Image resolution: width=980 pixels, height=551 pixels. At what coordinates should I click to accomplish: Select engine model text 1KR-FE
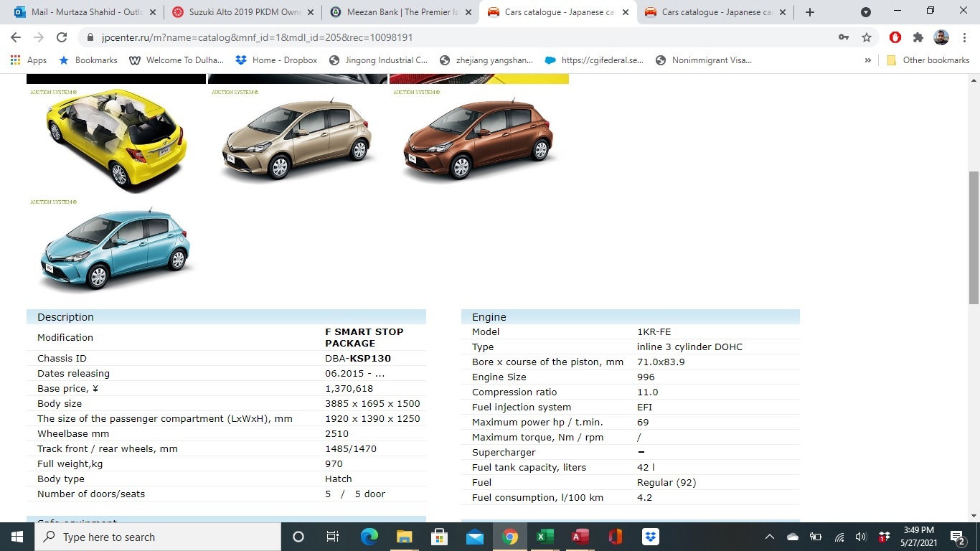654,331
